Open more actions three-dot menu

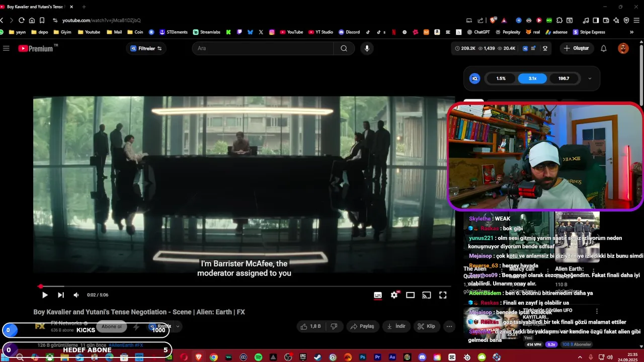(x=449, y=326)
